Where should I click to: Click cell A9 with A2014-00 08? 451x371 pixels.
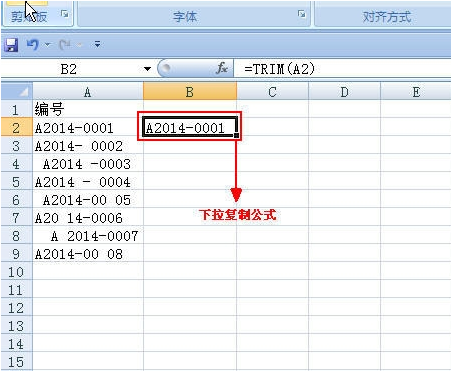pos(88,253)
